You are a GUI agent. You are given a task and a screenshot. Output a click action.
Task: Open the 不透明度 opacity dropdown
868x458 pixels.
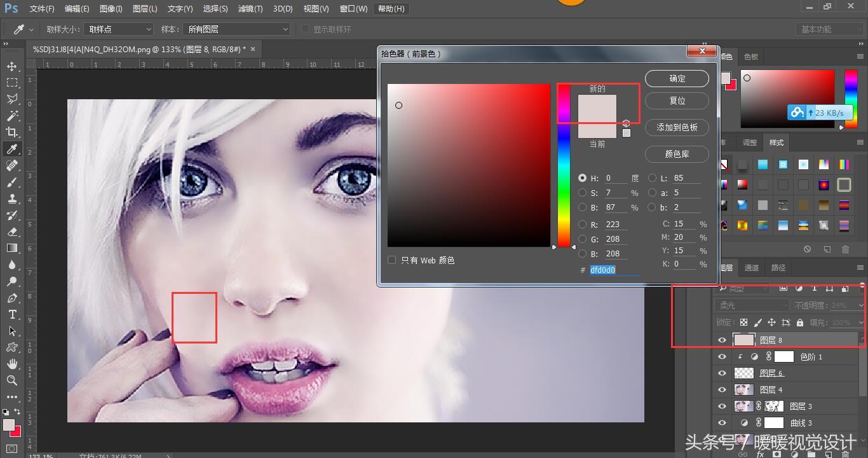pyautogui.click(x=860, y=306)
